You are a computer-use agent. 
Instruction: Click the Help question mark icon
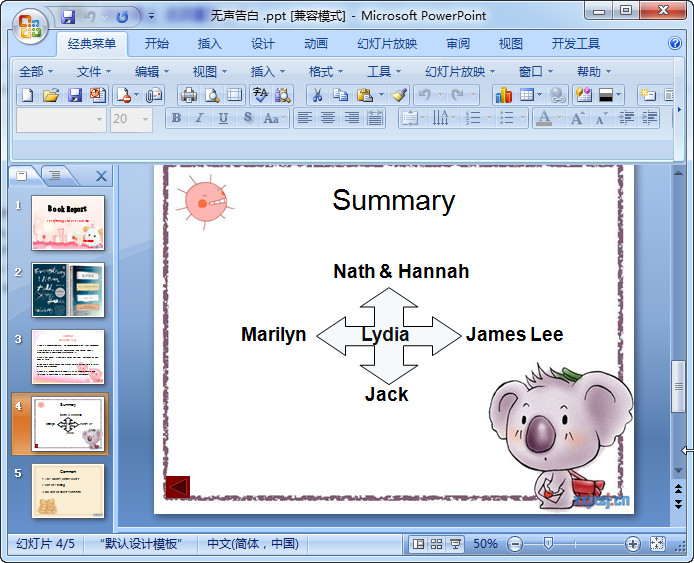click(x=675, y=43)
